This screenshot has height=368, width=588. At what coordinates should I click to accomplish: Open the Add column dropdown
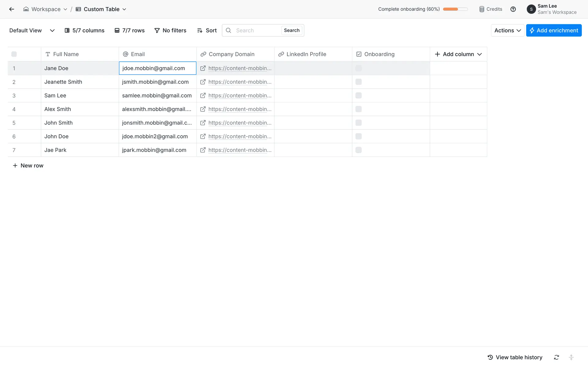(458, 54)
